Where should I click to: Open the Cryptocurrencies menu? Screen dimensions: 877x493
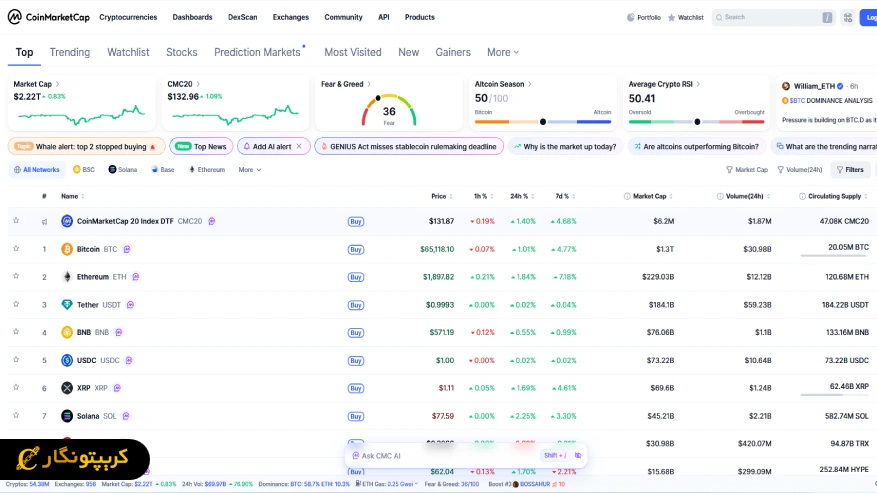pos(128,17)
